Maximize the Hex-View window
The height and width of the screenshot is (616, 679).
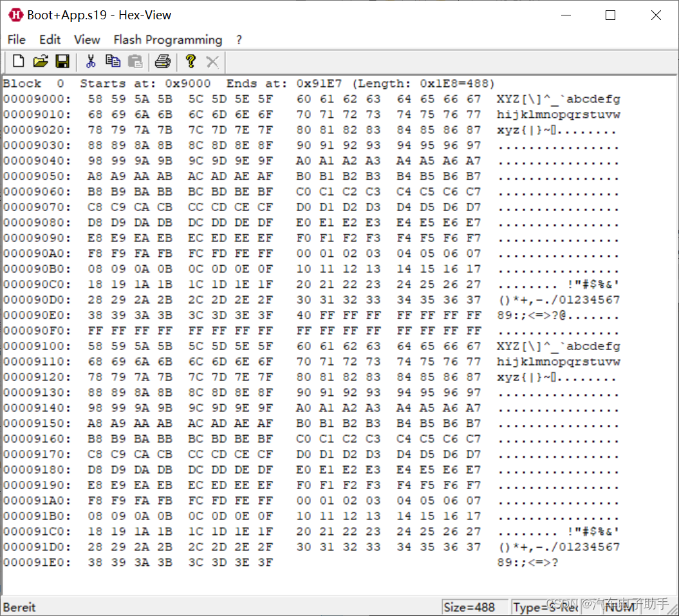(610, 15)
